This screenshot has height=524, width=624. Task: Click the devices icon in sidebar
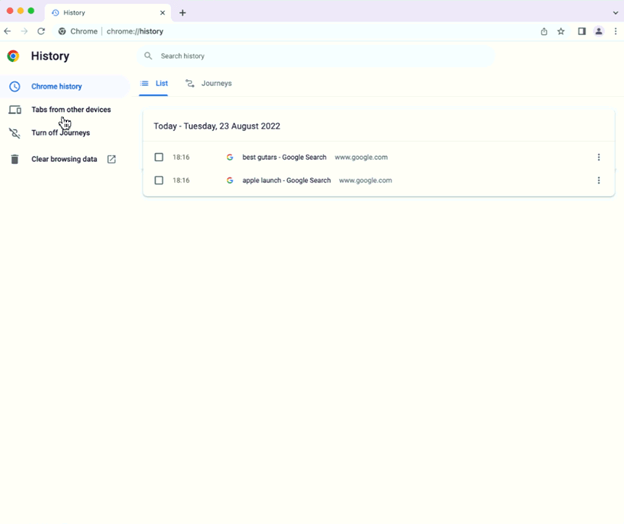[15, 109]
